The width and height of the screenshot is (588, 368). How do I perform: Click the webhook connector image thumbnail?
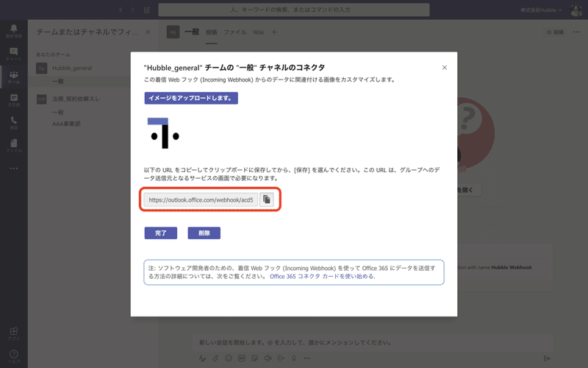pyautogui.click(x=163, y=133)
